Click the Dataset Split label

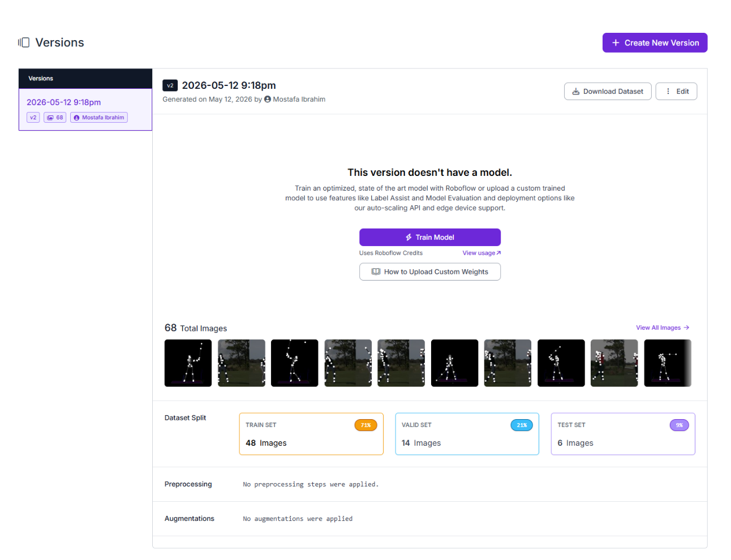coord(185,418)
